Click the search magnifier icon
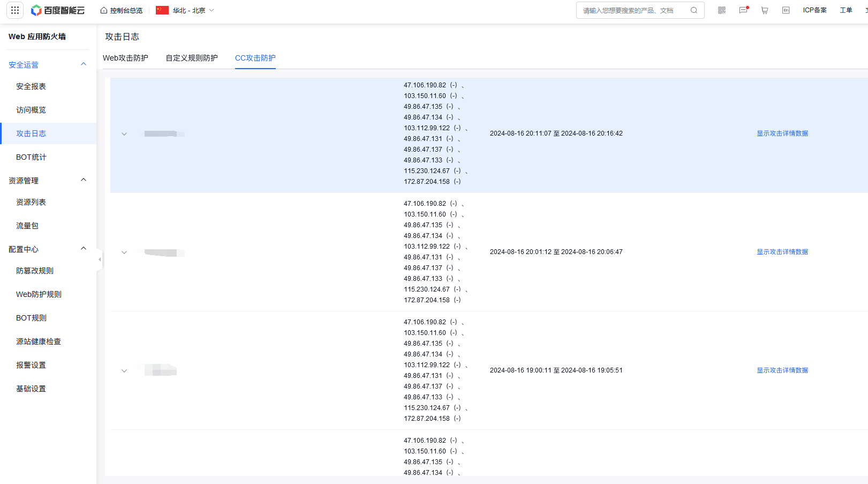 [x=694, y=10]
